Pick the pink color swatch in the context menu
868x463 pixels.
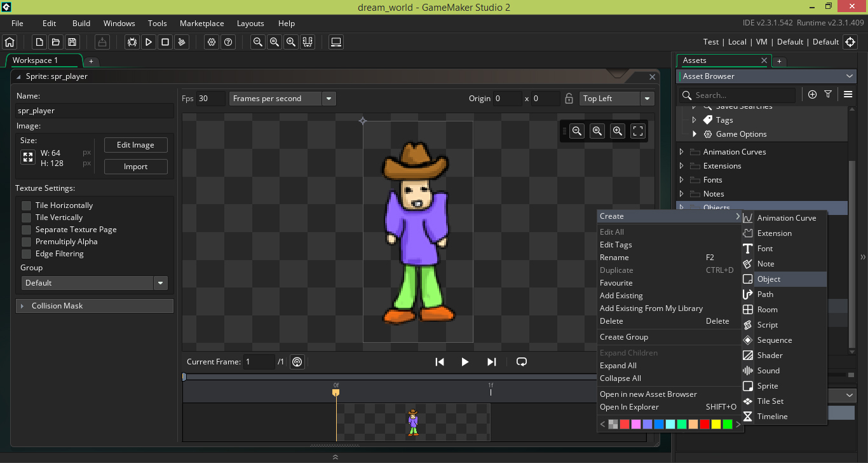pos(636,424)
